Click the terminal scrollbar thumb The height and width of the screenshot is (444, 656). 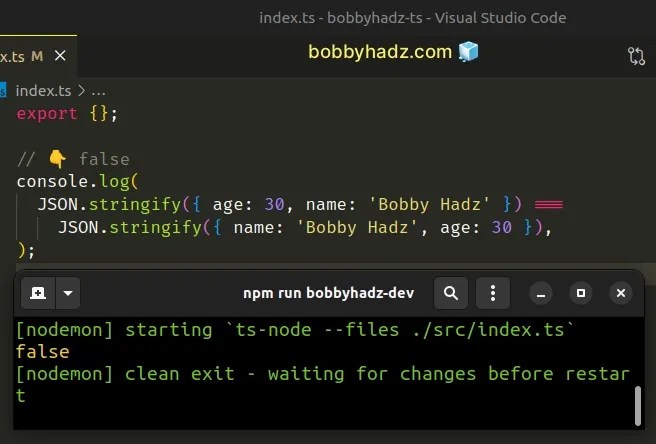coord(638,406)
